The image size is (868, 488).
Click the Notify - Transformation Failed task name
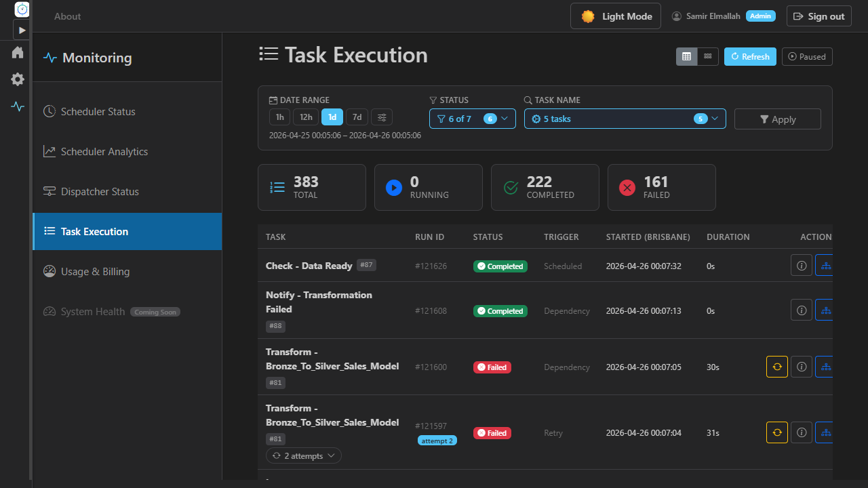coord(319,302)
